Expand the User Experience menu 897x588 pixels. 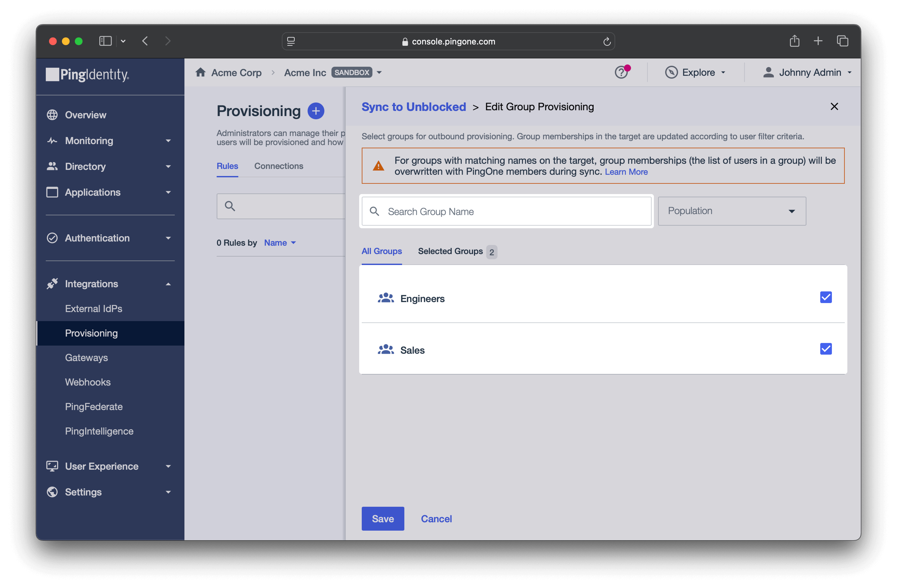(x=168, y=466)
